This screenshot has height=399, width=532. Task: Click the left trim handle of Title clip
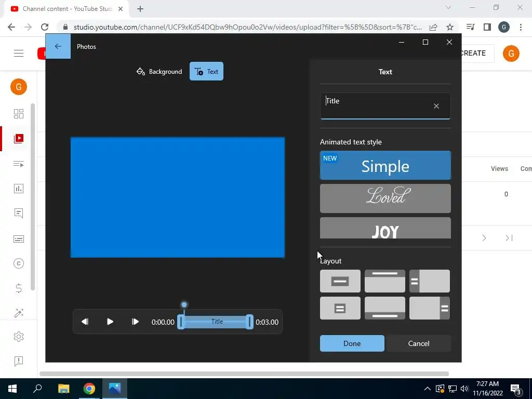[181, 322]
